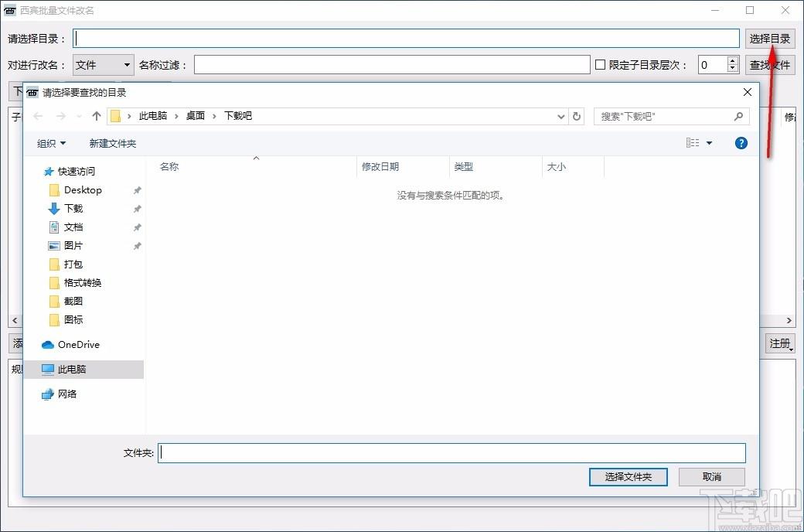The height and width of the screenshot is (532, 804).
Task: Enable the 限定子目录层次 checkbox
Action: 600,65
